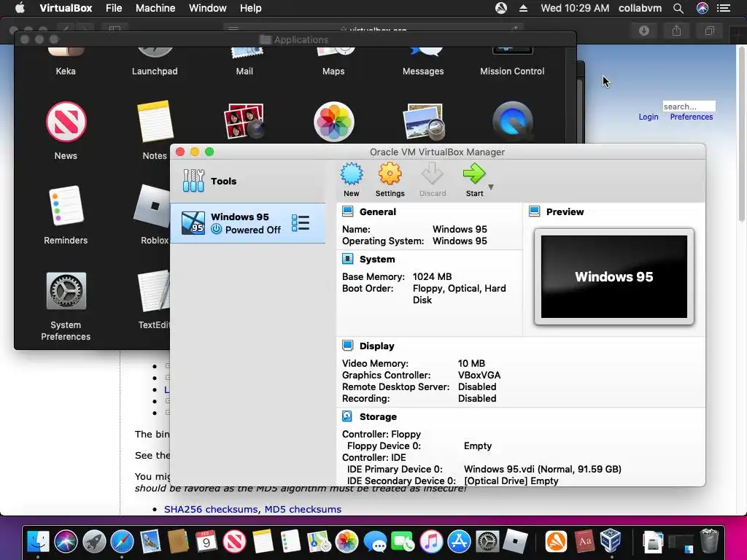Viewport: 747px width, 560px height.
Task: Open the Machine menu
Action: pyautogui.click(x=155, y=8)
